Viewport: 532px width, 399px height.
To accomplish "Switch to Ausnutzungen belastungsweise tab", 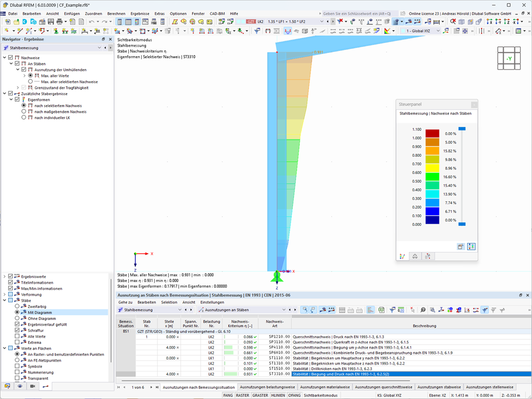I will pyautogui.click(x=268, y=387).
